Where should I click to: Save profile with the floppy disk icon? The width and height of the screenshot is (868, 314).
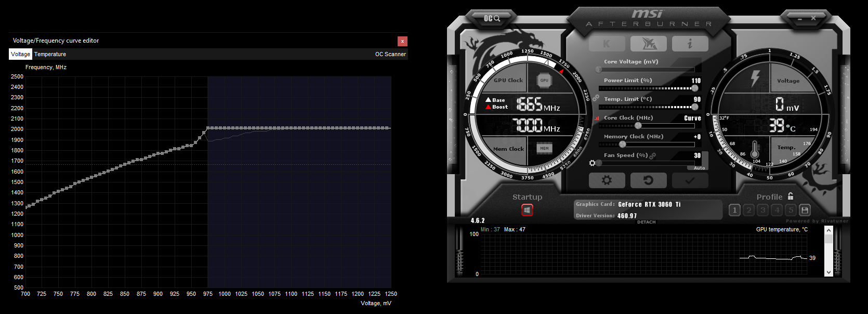pyautogui.click(x=805, y=210)
